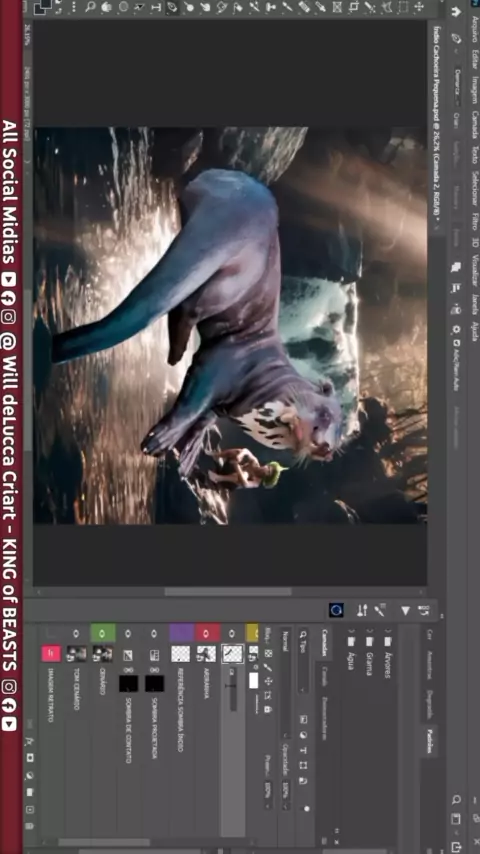The width and height of the screenshot is (480, 854).
Task: Switch to the Amostras tab
Action: [429, 664]
